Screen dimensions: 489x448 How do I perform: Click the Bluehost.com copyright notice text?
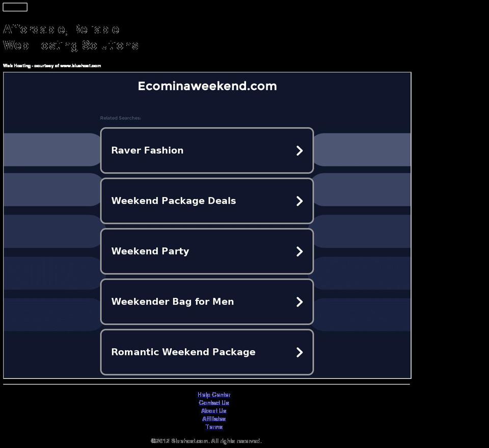click(x=206, y=441)
